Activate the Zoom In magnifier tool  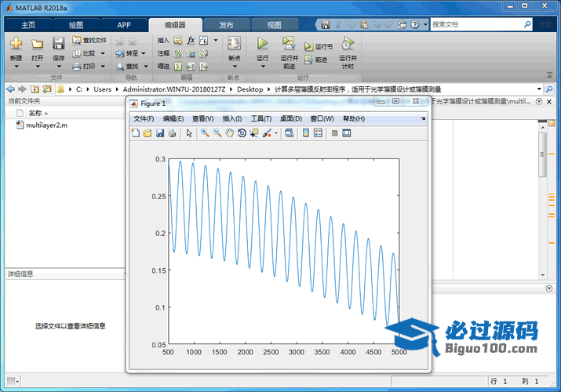(205, 133)
